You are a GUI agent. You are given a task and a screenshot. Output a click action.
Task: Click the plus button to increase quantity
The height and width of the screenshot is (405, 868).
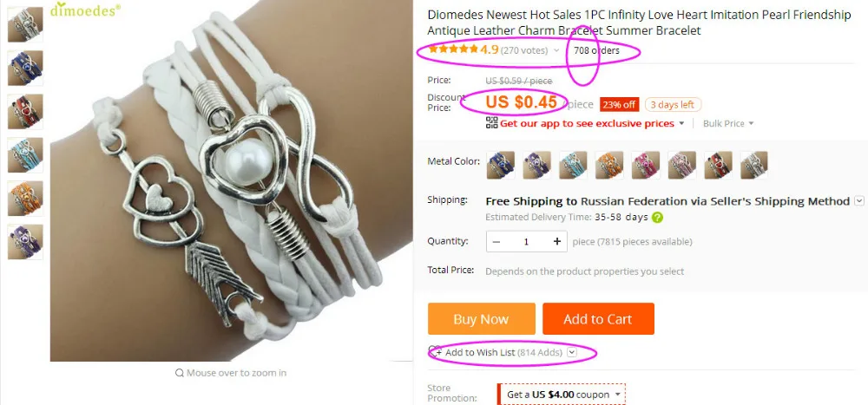(x=557, y=241)
